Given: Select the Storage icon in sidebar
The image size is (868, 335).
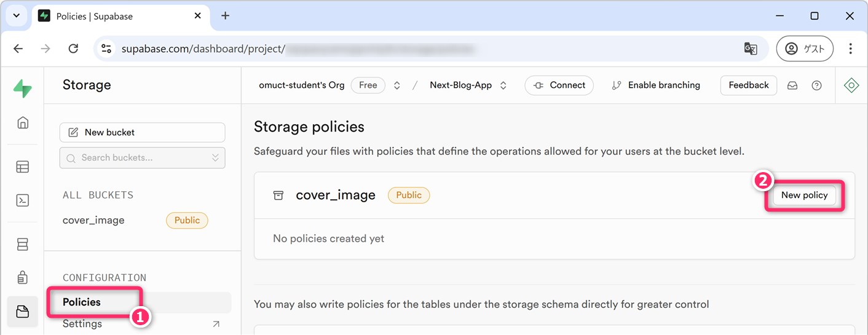Looking at the screenshot, I should [23, 312].
